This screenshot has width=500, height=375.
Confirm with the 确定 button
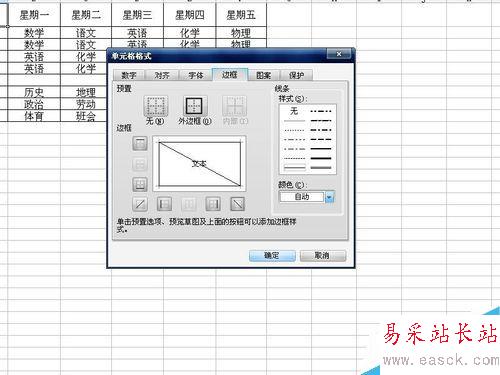[x=272, y=256]
